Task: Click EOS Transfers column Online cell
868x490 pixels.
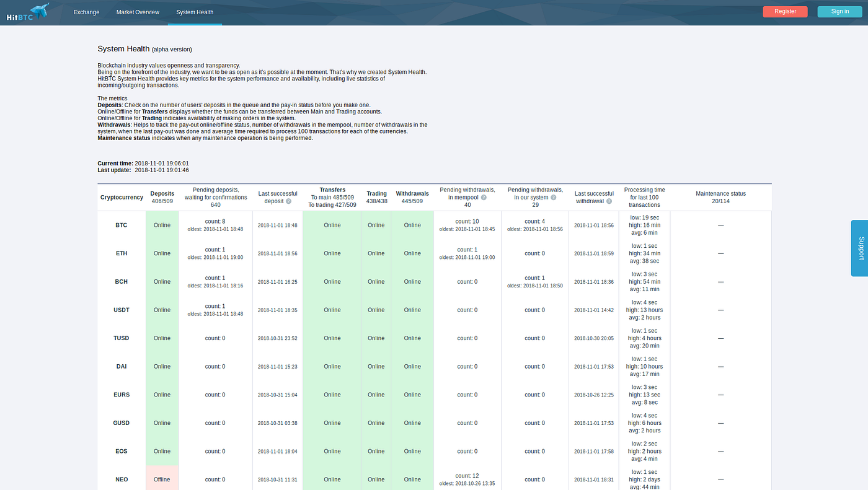Action: coord(332,451)
